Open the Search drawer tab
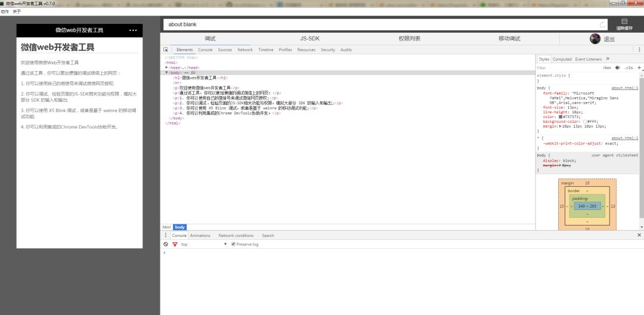The height and width of the screenshot is (315, 644). pos(268,235)
